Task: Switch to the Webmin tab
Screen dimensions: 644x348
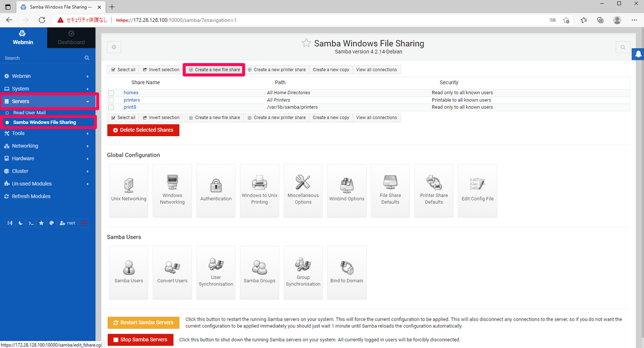Action: pos(23,38)
